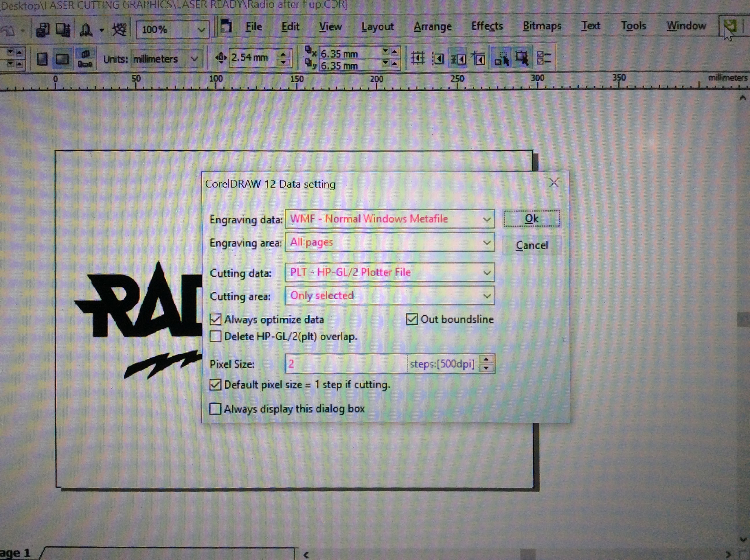This screenshot has width=750, height=560.
Task: Open the Arrange menu
Action: click(432, 26)
